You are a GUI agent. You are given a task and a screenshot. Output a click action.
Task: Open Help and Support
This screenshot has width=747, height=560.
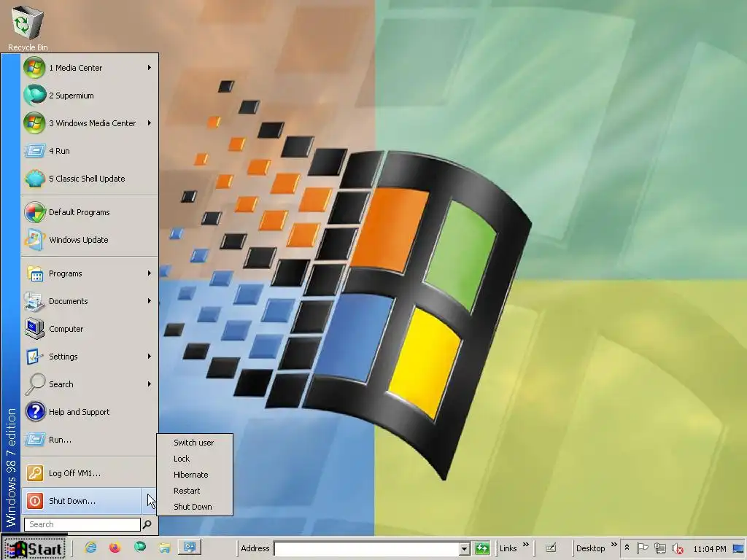tap(90, 411)
